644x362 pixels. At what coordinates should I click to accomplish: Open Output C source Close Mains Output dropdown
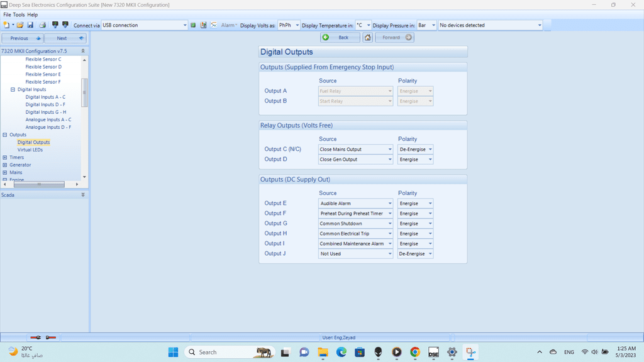coord(356,150)
